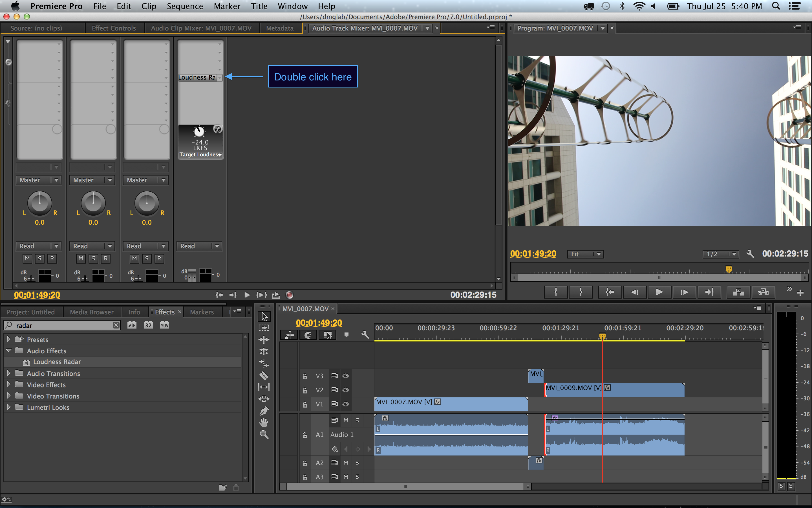812x508 pixels.
Task: Select the Ripple Edit tool
Action: pyautogui.click(x=264, y=340)
